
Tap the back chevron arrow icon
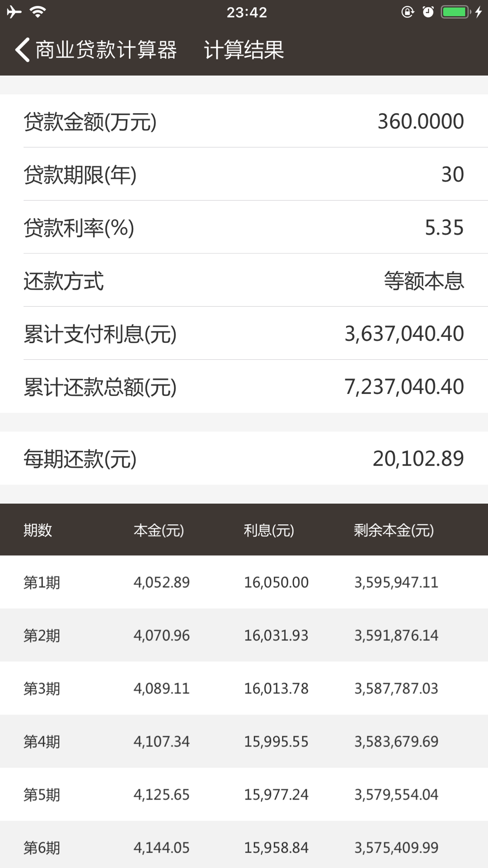[x=22, y=50]
